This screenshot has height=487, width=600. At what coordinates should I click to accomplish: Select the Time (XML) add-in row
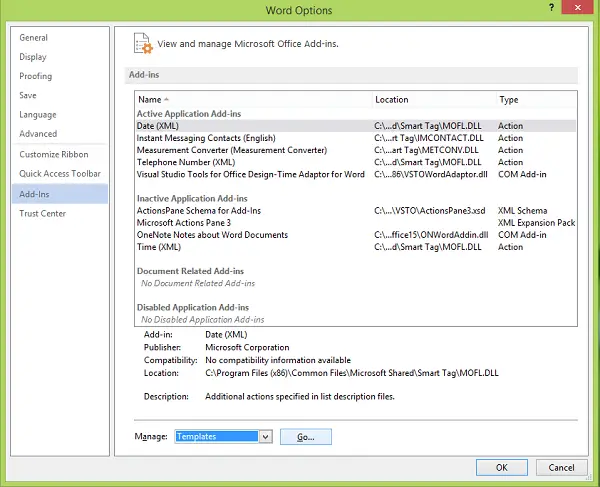356,247
